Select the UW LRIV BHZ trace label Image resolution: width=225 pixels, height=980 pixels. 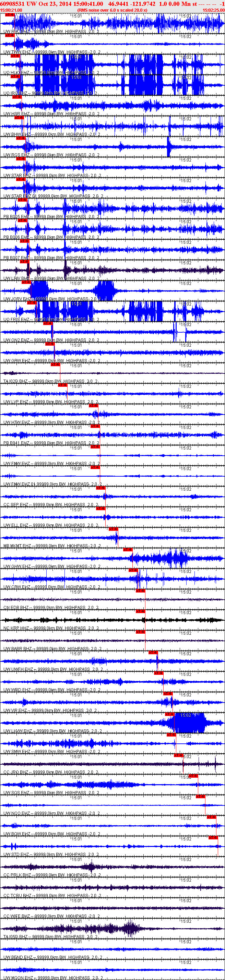52,278
